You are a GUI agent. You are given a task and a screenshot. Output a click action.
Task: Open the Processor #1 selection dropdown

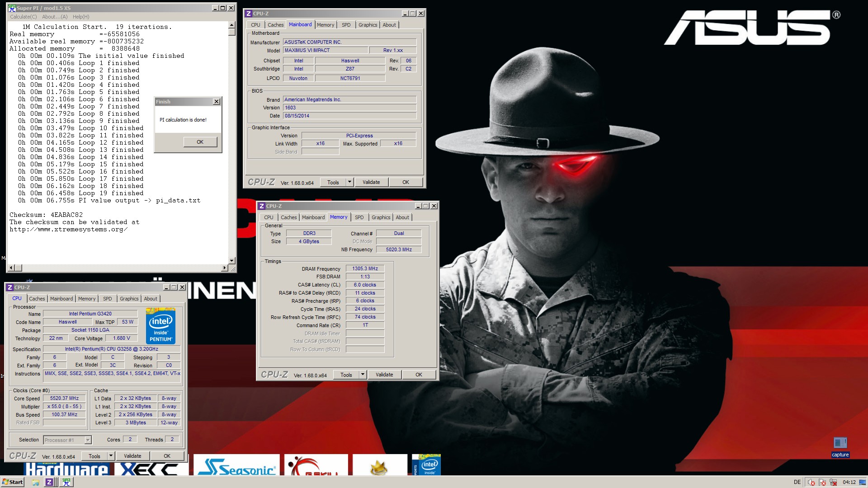pyautogui.click(x=67, y=440)
